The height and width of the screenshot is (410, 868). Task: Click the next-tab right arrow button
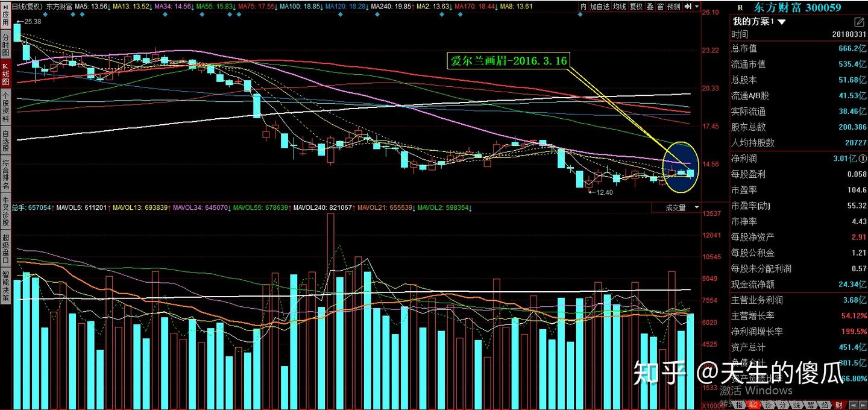(x=862, y=405)
